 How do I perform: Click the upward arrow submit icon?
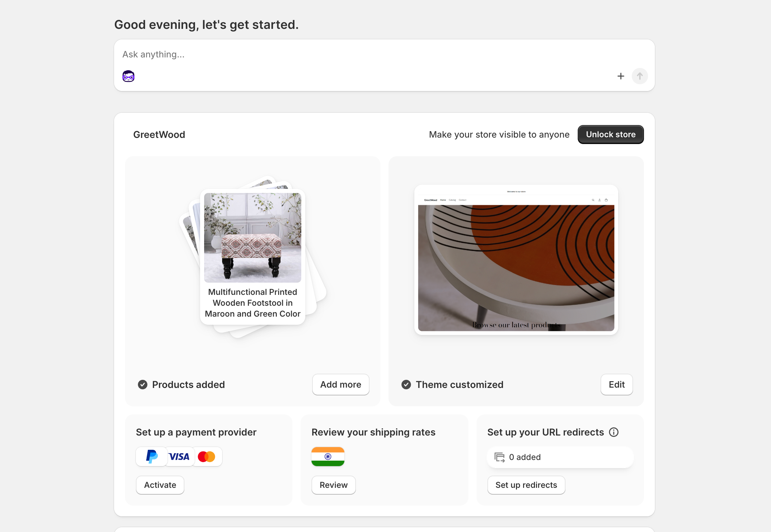[x=639, y=76]
